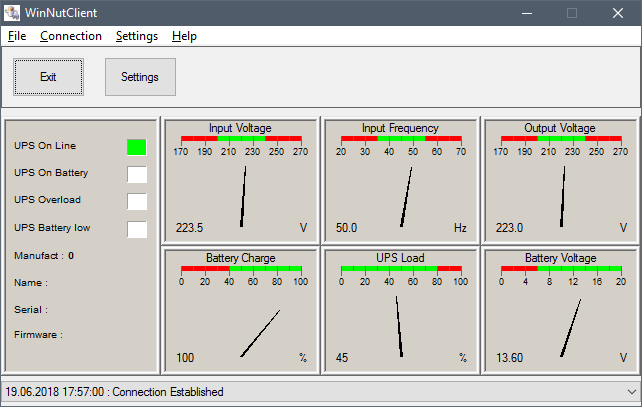Click the UPS Load color scale bar
Viewport: 642px width, 407px height.
tap(400, 268)
